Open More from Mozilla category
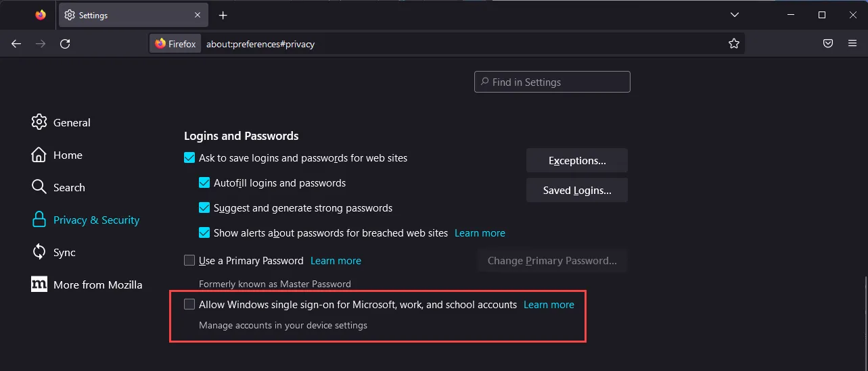This screenshot has width=868, height=371. coord(87,285)
